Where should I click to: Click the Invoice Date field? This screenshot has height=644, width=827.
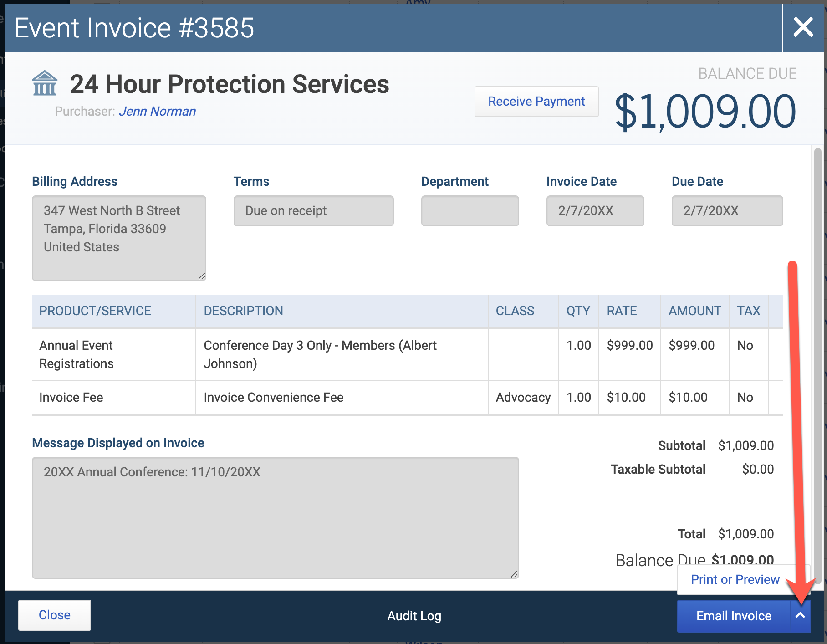pyautogui.click(x=595, y=211)
